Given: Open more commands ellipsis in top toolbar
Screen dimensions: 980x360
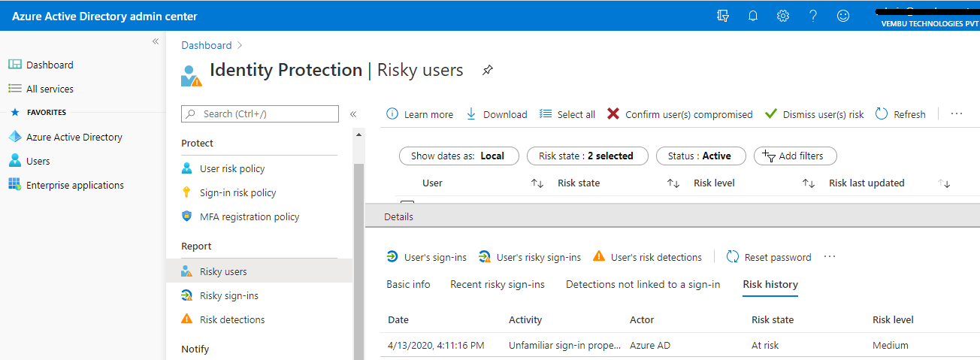Looking at the screenshot, I should click(x=957, y=114).
